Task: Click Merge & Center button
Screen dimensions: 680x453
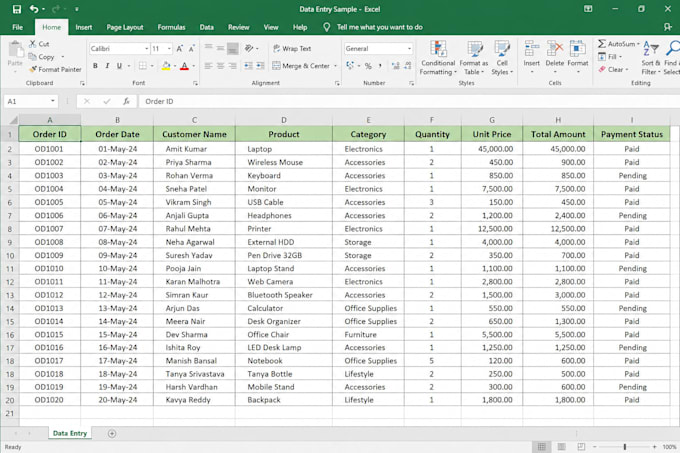Action: click(301, 66)
